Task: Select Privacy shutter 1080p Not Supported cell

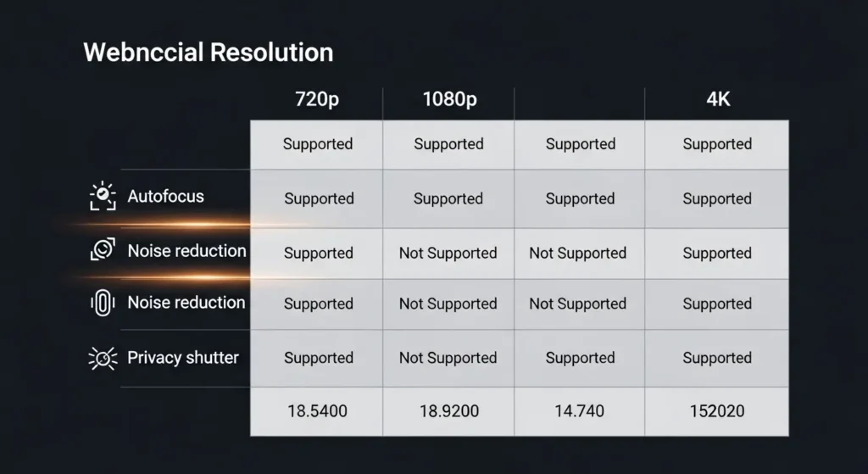Action: point(448,358)
